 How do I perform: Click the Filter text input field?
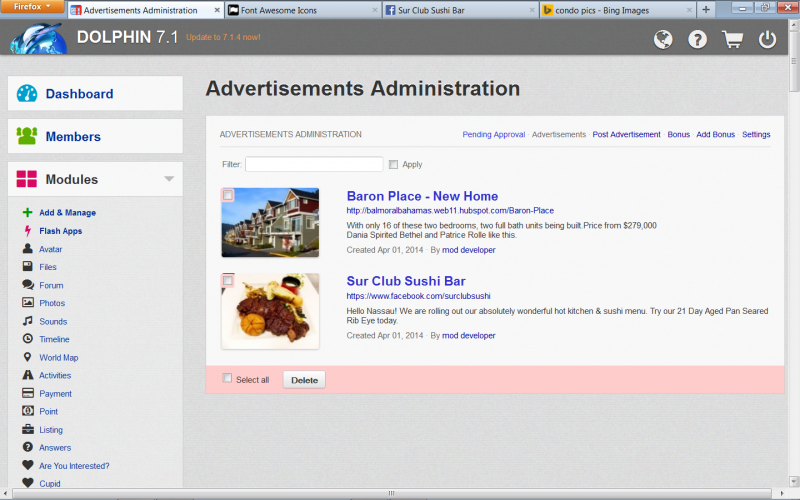point(314,164)
